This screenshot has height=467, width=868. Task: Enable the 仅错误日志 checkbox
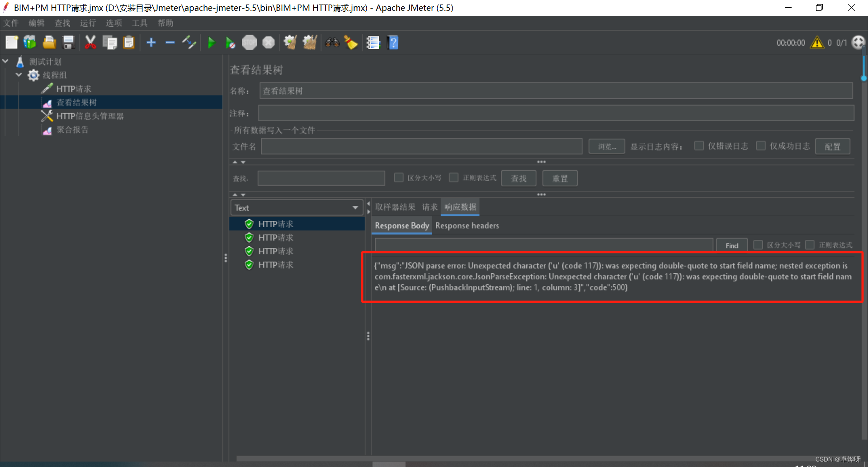tap(699, 145)
